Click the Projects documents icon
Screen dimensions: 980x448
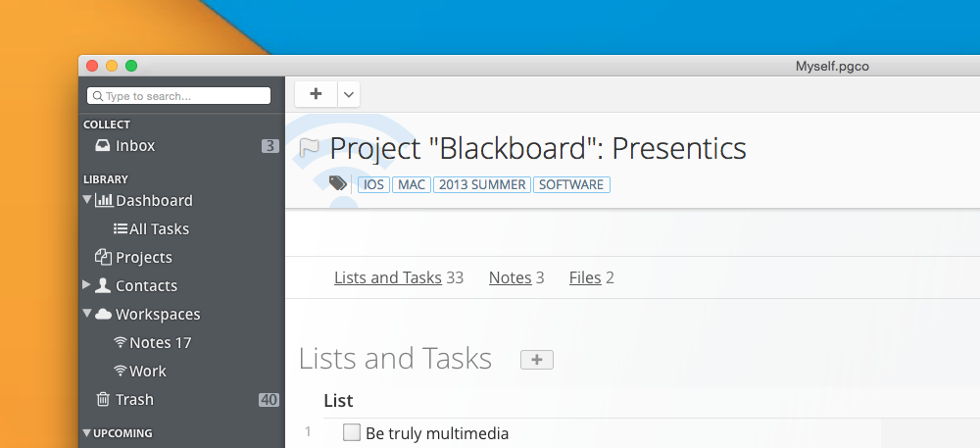click(x=103, y=257)
